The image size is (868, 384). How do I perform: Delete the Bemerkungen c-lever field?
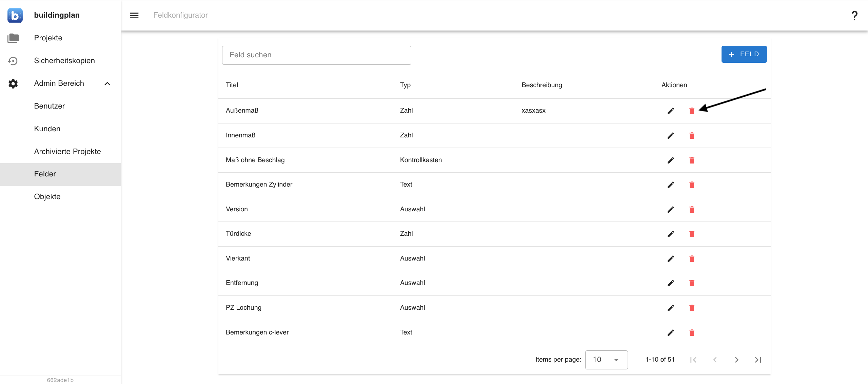[x=692, y=332]
